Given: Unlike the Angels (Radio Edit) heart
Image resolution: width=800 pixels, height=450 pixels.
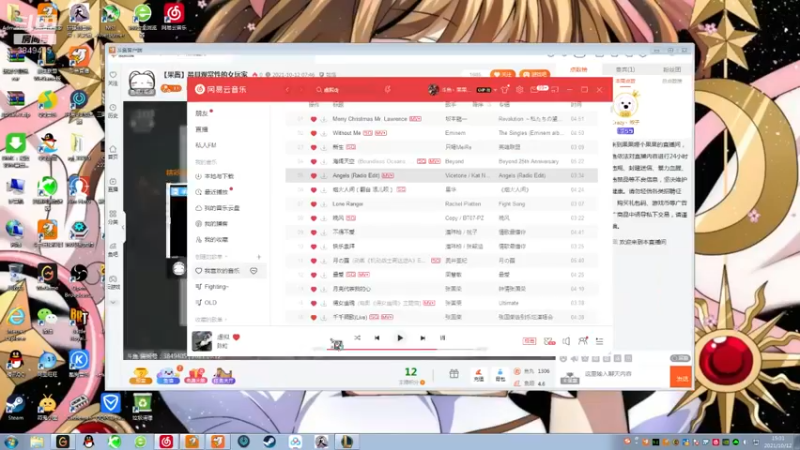Looking at the screenshot, I should click(x=313, y=176).
